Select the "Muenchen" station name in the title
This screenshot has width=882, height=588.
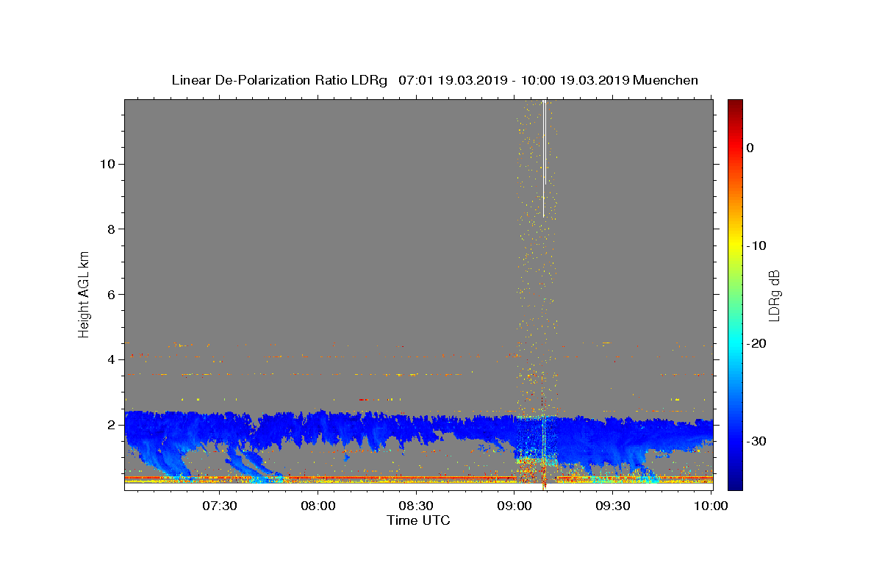[x=665, y=80]
